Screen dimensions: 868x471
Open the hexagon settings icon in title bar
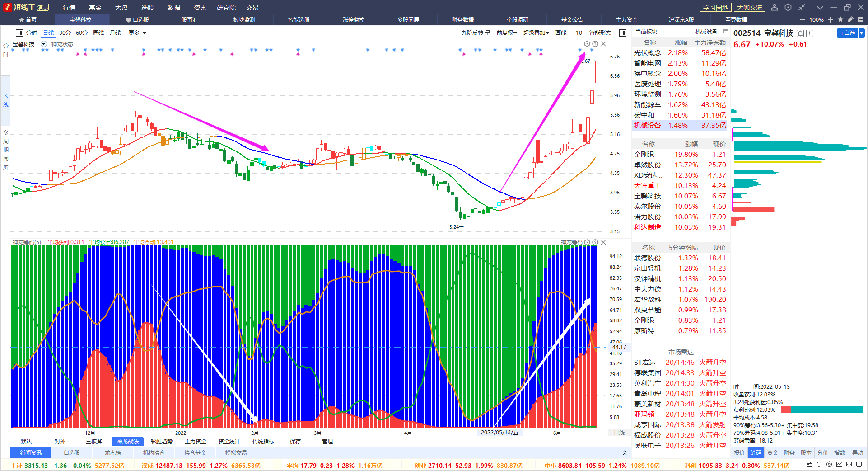pos(788,7)
